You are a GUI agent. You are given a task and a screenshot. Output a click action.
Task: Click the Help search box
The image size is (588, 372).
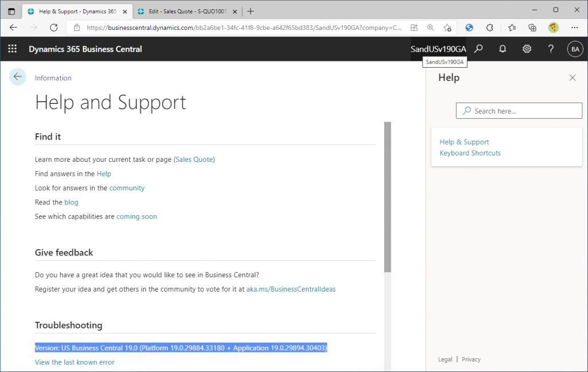pos(519,111)
